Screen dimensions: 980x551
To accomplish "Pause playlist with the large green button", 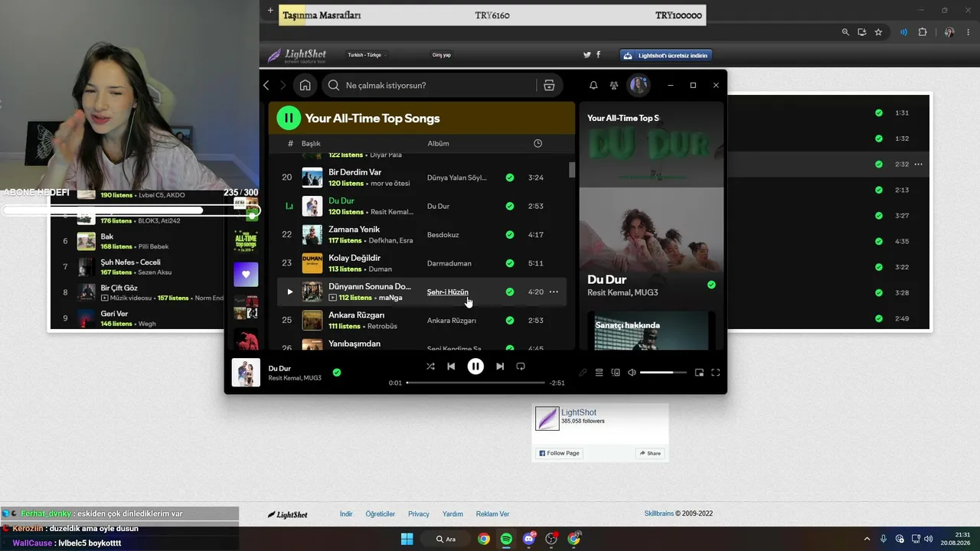I will point(289,118).
